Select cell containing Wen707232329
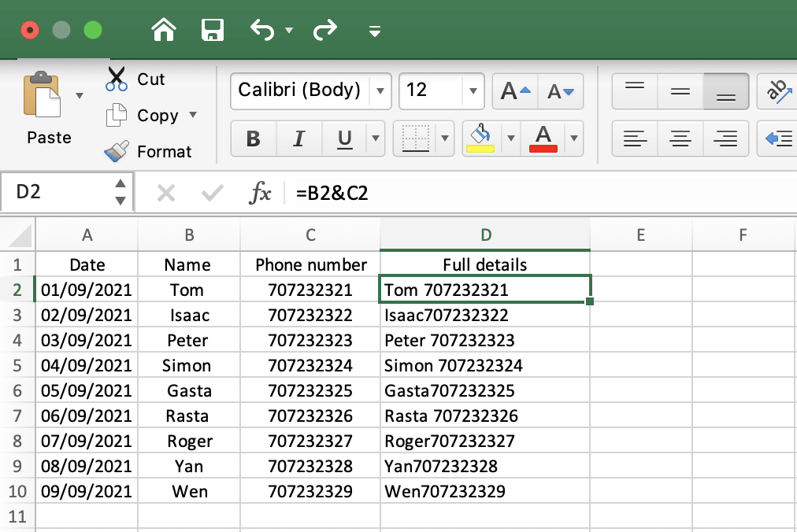The width and height of the screenshot is (797, 532). (x=485, y=491)
